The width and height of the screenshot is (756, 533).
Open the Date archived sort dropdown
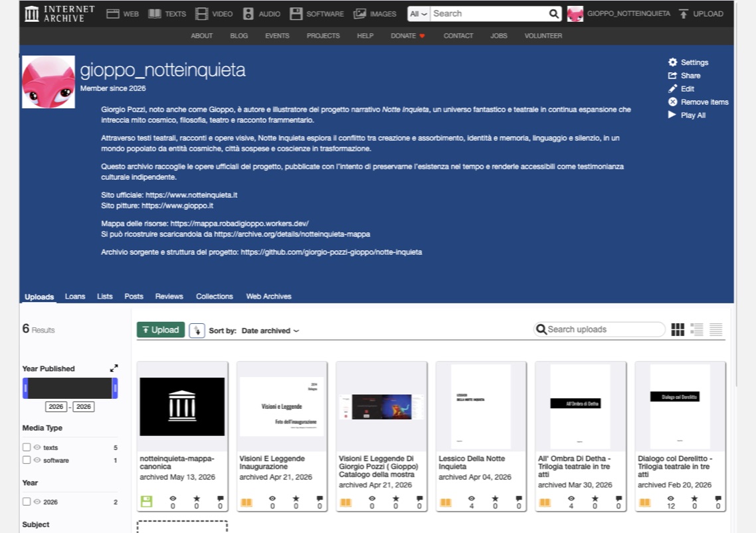tap(270, 331)
